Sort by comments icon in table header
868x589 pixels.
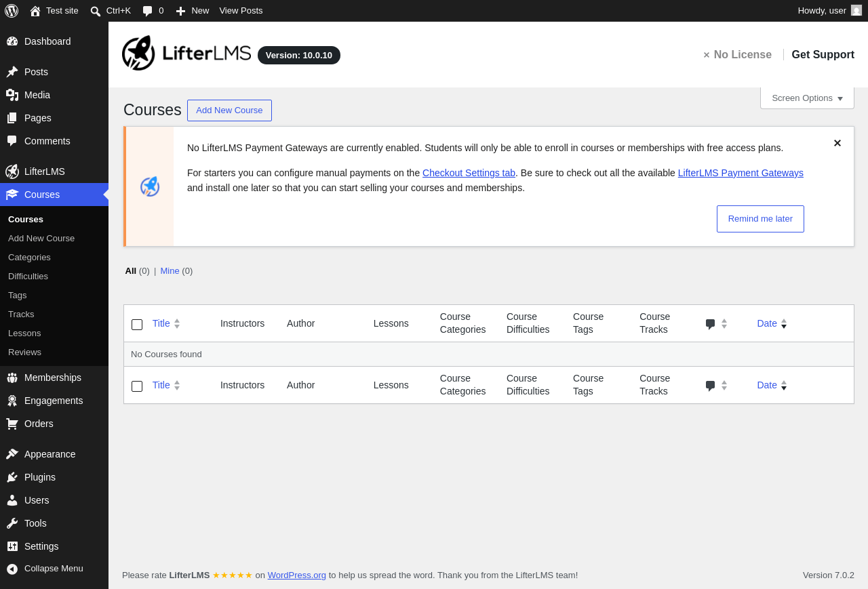point(716,324)
